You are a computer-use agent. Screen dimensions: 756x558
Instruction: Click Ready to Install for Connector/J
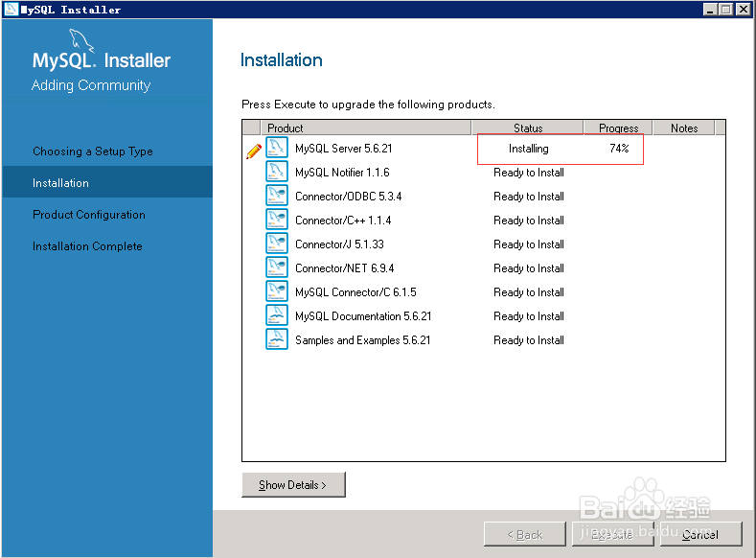528,244
